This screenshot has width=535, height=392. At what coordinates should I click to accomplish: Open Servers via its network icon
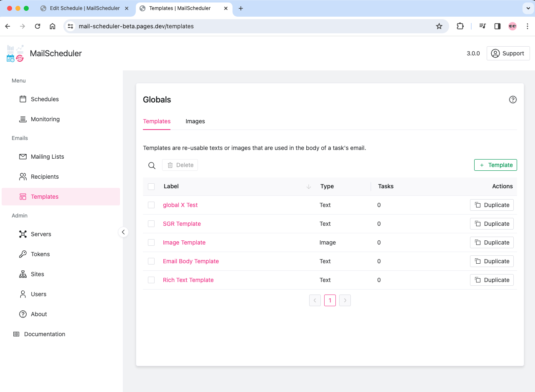tap(23, 234)
